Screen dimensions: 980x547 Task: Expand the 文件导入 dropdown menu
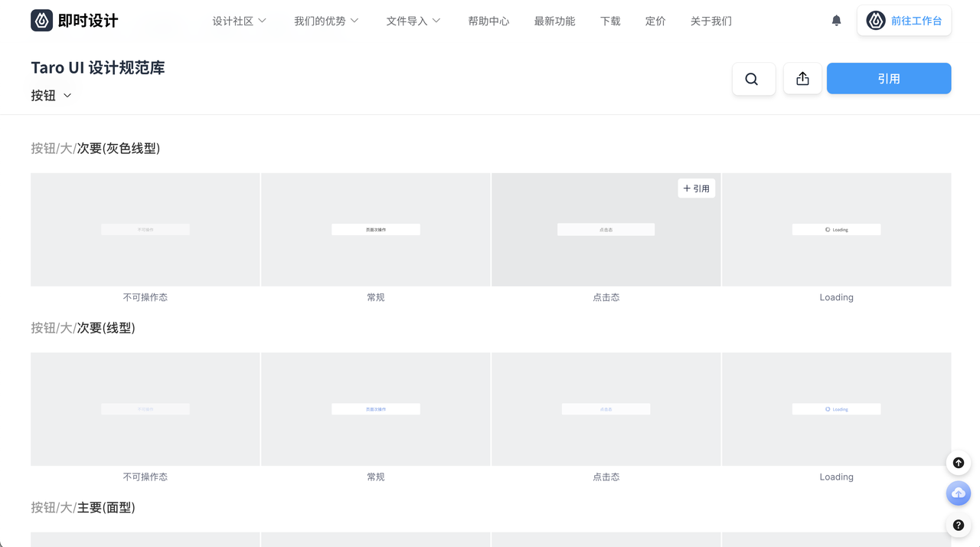pyautogui.click(x=413, y=21)
